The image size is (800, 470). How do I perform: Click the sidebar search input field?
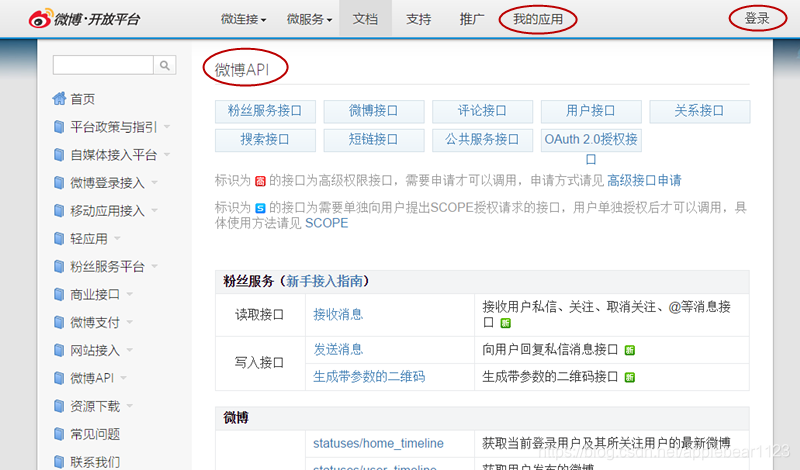pos(103,65)
